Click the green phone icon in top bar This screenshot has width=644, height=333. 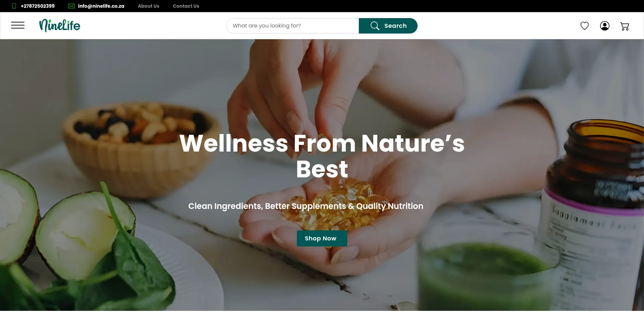pyautogui.click(x=14, y=6)
